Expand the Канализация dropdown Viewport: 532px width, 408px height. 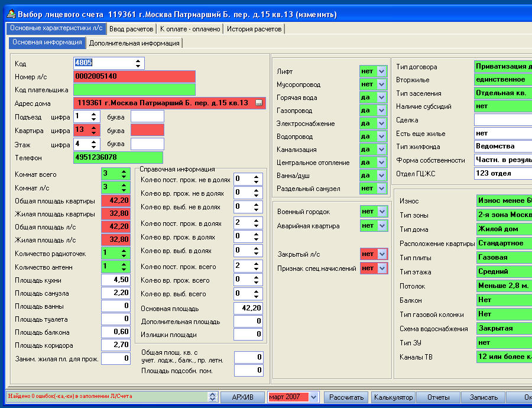pyautogui.click(x=382, y=150)
